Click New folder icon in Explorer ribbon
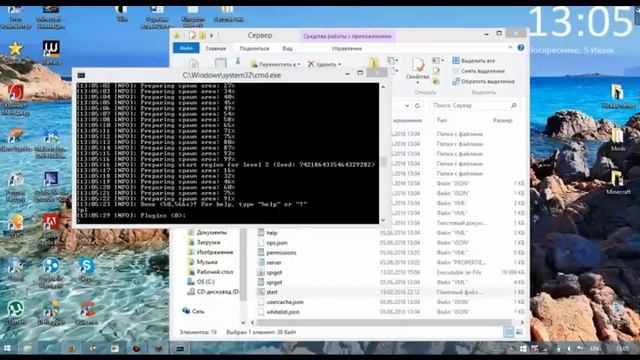The image size is (640, 360). tap(373, 63)
